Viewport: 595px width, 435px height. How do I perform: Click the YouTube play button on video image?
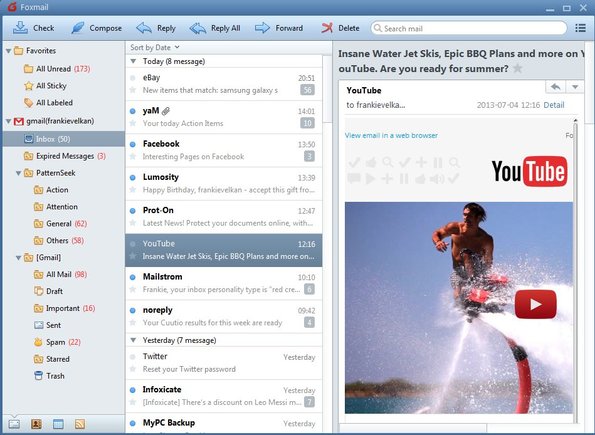535,304
